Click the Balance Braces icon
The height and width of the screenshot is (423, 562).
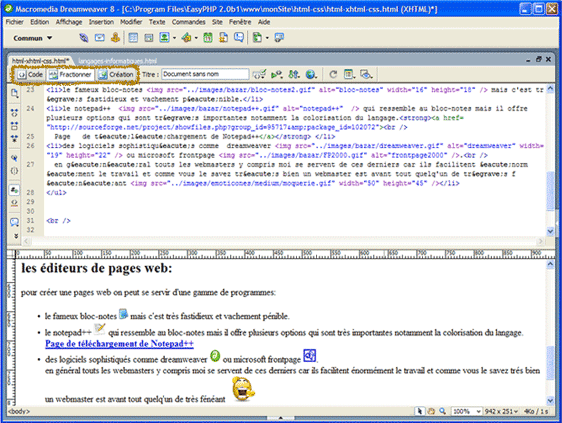pyautogui.click(x=14, y=171)
